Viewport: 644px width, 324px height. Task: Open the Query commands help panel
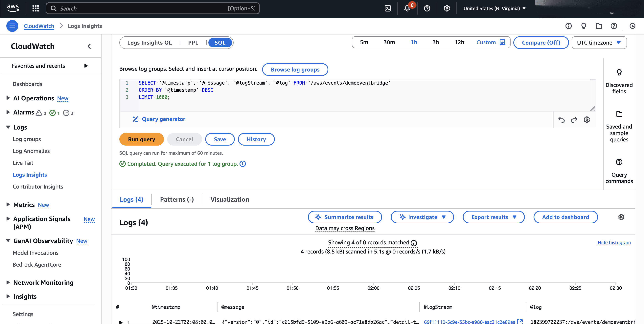tap(619, 171)
